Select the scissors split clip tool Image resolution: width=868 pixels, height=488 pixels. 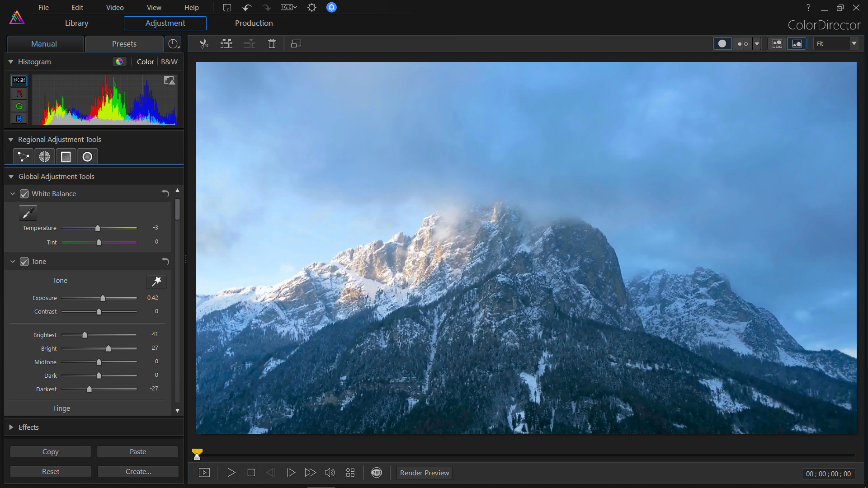coord(203,43)
